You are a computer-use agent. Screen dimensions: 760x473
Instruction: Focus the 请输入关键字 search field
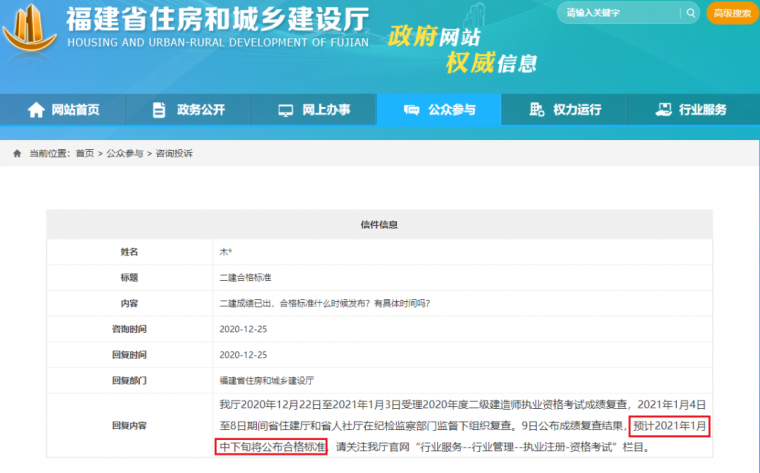[615, 14]
